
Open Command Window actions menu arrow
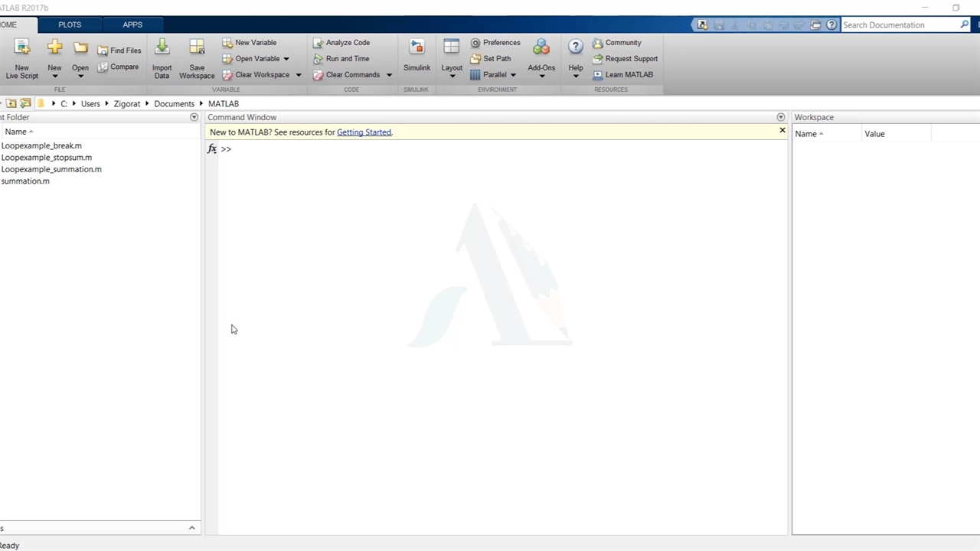(781, 117)
